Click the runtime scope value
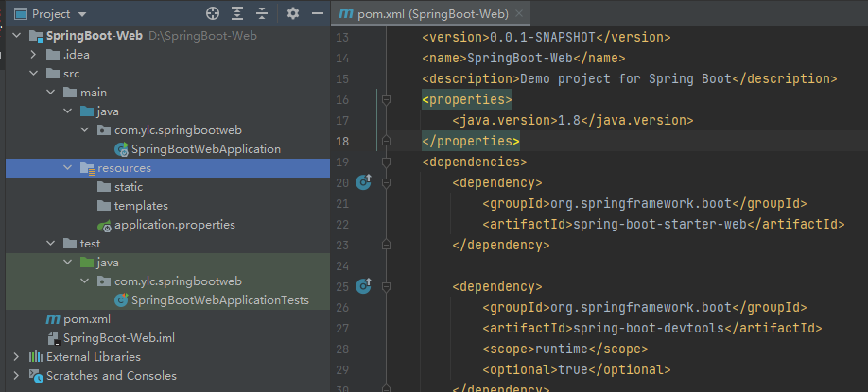Screen dimensions: 868x392 561,349
